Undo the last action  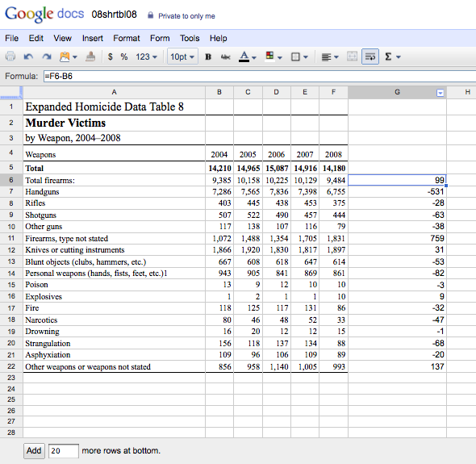(28, 56)
